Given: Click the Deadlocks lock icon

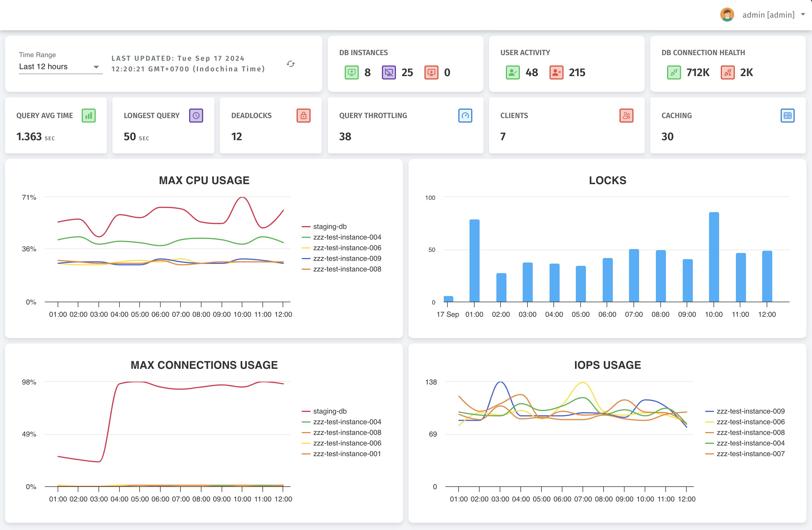Looking at the screenshot, I should pos(303,116).
